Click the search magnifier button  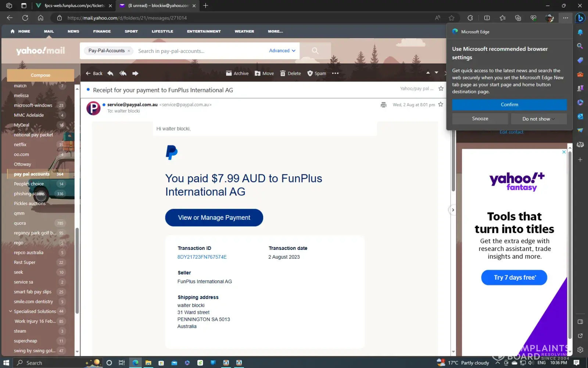[315, 51]
